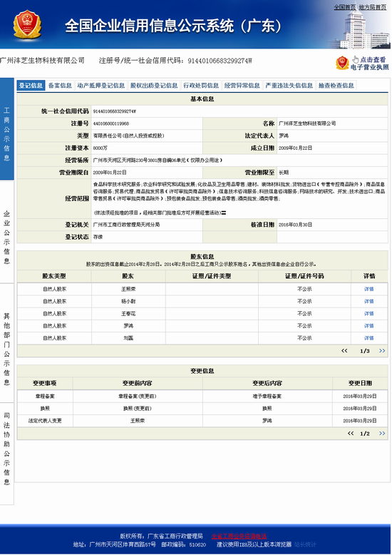Select 工商公示信息 in the left sidebar
Viewport: 392px width, 555px height.
click(6, 129)
